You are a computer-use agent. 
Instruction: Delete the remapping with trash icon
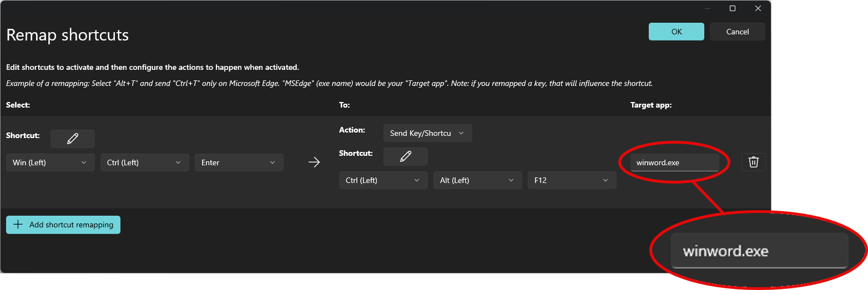pyautogui.click(x=754, y=162)
